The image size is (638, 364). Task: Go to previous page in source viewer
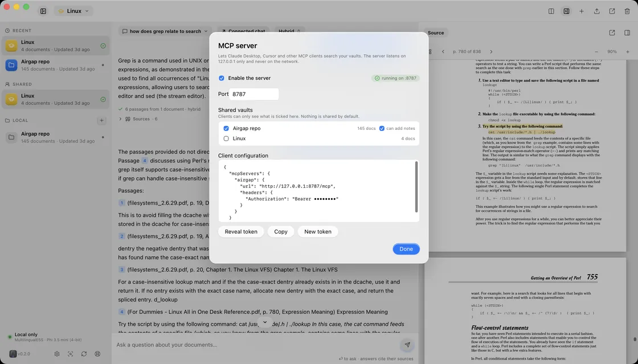point(443,52)
